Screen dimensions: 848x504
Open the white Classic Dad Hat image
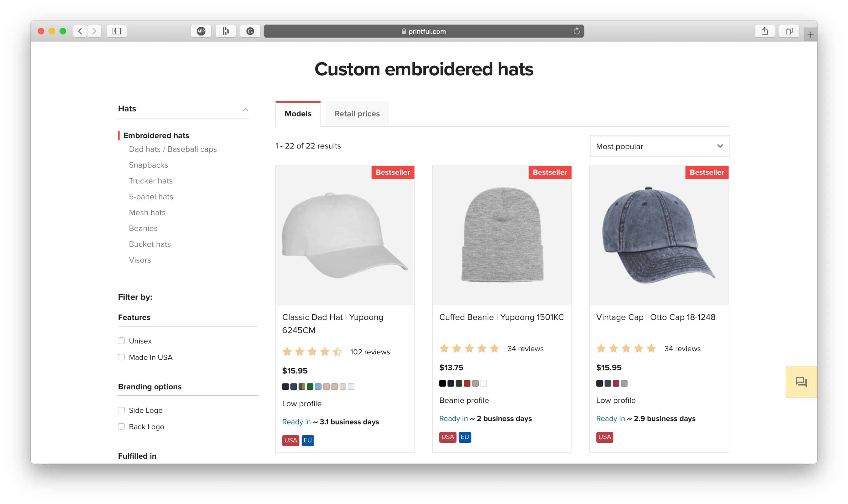tap(345, 235)
